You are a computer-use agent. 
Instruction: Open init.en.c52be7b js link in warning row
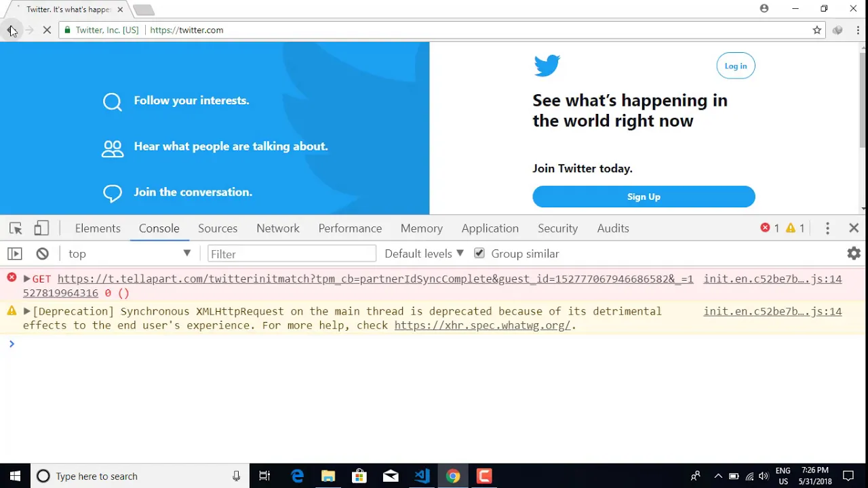coord(772,311)
